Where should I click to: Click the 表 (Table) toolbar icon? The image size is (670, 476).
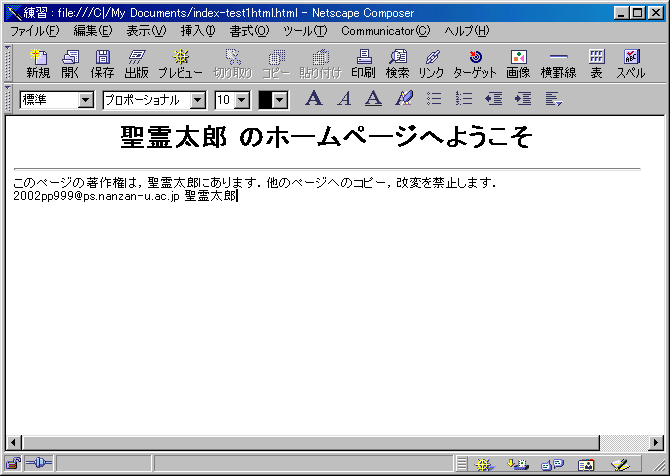[597, 63]
